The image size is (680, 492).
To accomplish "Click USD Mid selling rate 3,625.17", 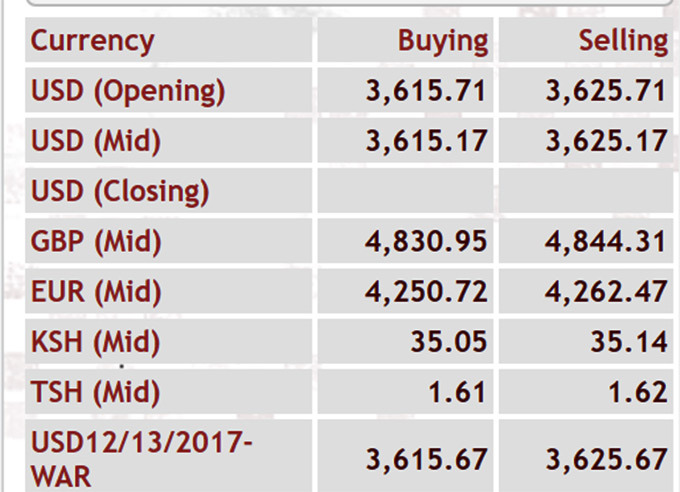I will click(x=606, y=141).
